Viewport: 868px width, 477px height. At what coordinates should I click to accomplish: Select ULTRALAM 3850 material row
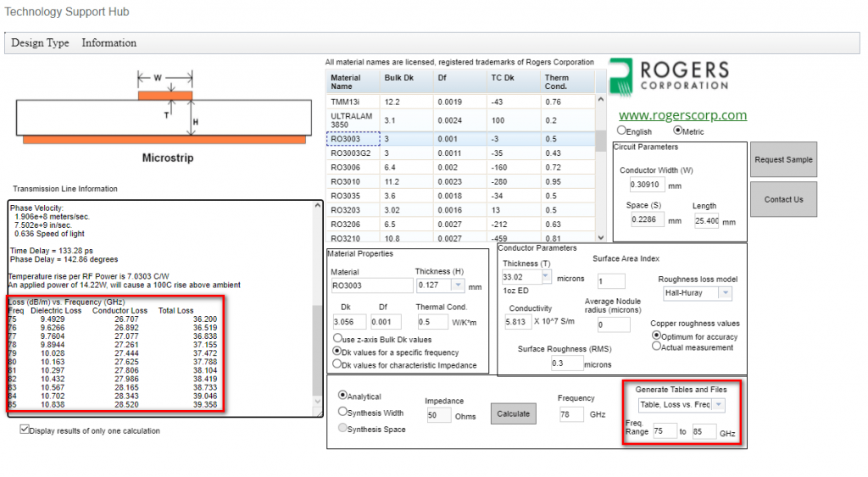pyautogui.click(x=460, y=120)
